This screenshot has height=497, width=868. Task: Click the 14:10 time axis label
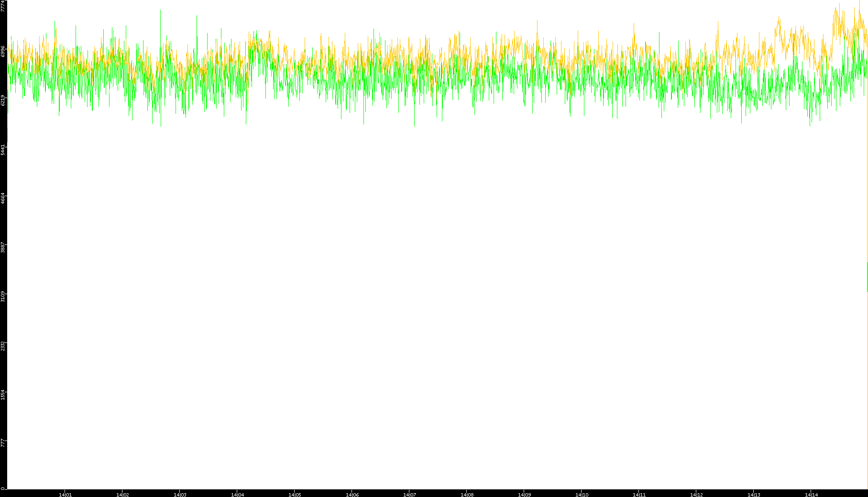tap(582, 495)
